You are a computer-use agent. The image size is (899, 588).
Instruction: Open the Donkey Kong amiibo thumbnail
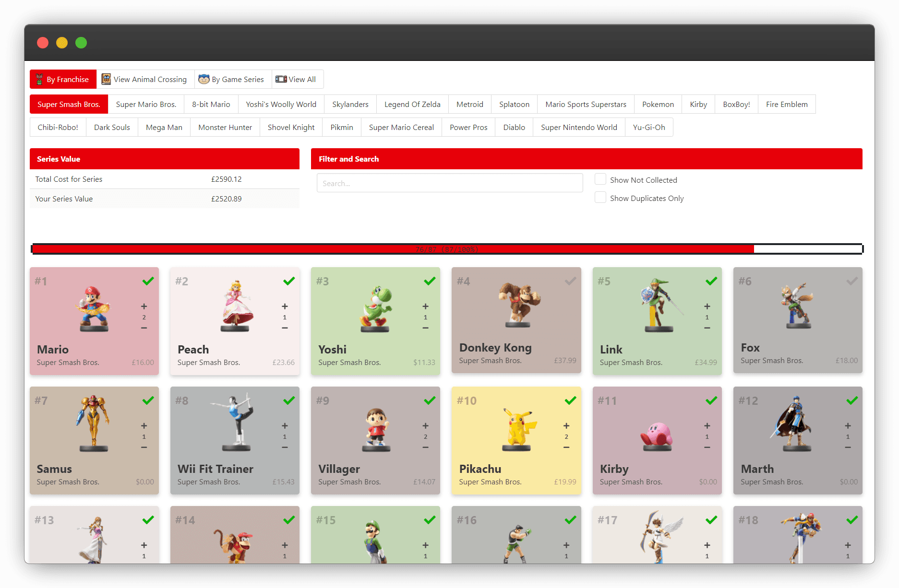(518, 304)
